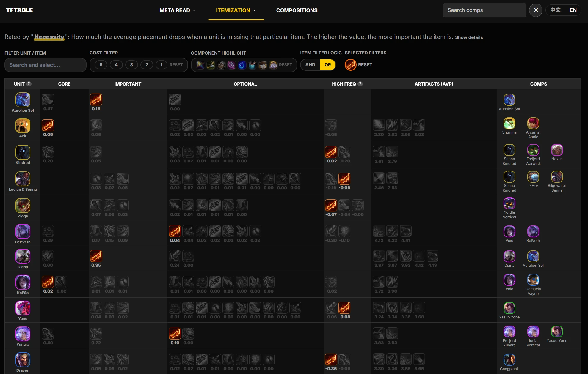Screen dimensions: 588x374
Task: Open the Noxus comp icon
Action: tap(557, 150)
